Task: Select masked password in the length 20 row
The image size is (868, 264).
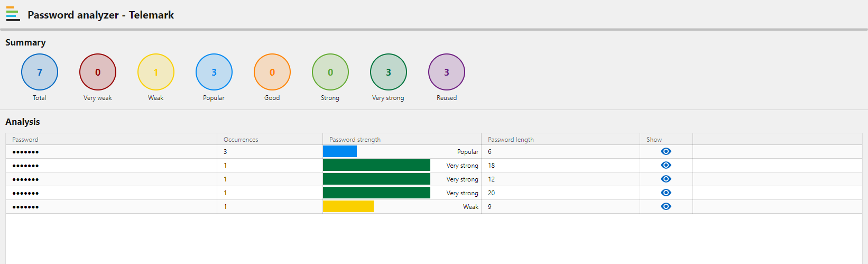Action: click(25, 193)
